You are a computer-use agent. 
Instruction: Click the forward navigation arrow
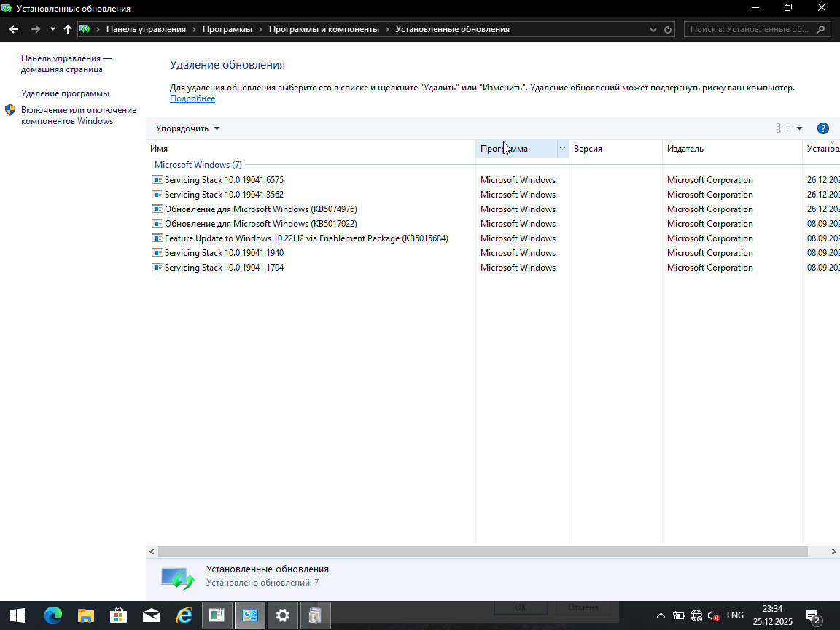pos(34,28)
